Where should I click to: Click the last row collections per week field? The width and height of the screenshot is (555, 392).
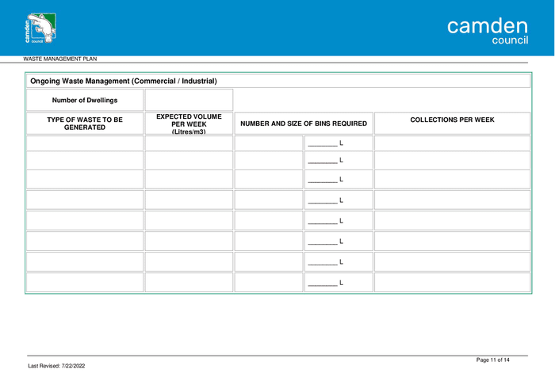click(x=452, y=282)
